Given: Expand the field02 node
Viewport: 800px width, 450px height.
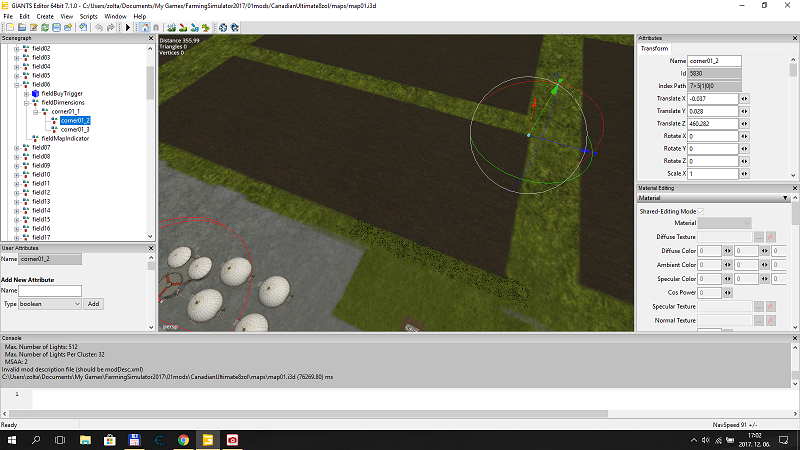Looking at the screenshot, I should tap(16, 49).
